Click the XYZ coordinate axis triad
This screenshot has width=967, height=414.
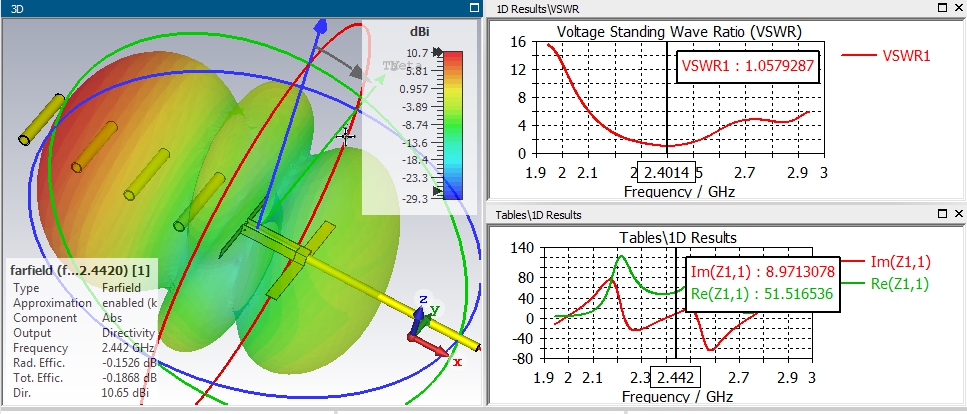pyautogui.click(x=426, y=325)
